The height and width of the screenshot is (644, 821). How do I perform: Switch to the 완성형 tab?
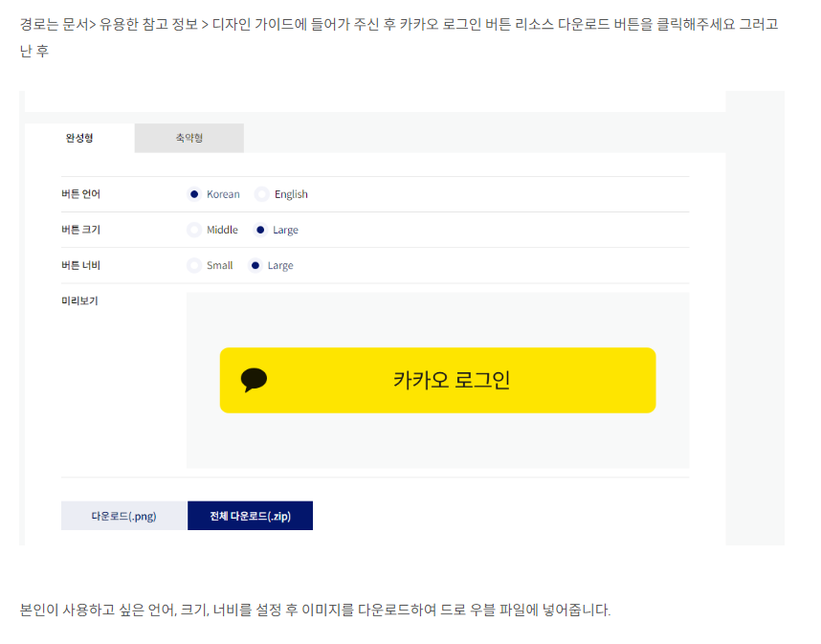point(79,138)
